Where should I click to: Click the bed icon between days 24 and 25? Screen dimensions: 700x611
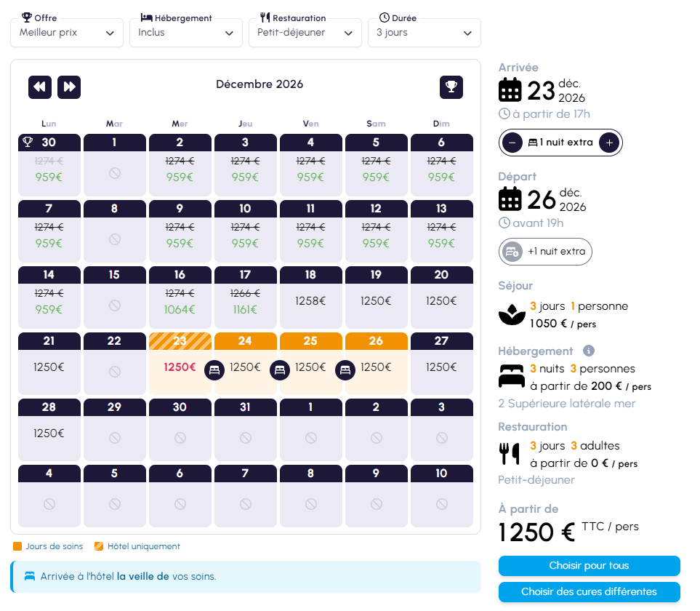click(x=280, y=370)
